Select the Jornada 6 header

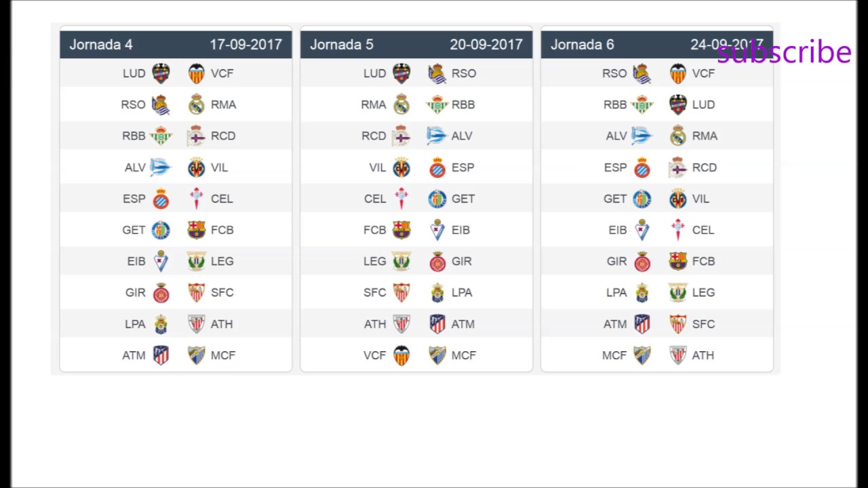[x=583, y=45]
